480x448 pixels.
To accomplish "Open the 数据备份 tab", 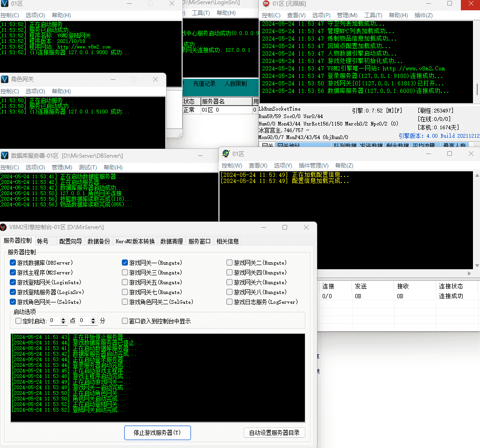I will coord(99,241).
